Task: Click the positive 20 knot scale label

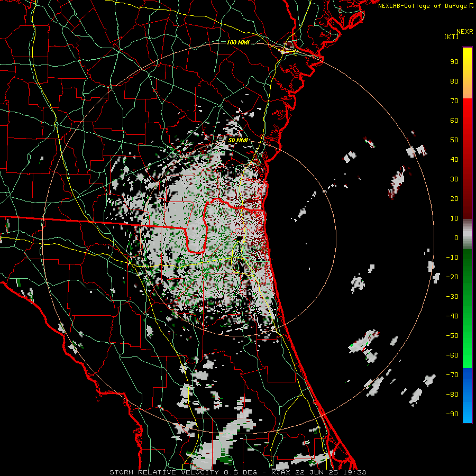Action: tap(454, 198)
